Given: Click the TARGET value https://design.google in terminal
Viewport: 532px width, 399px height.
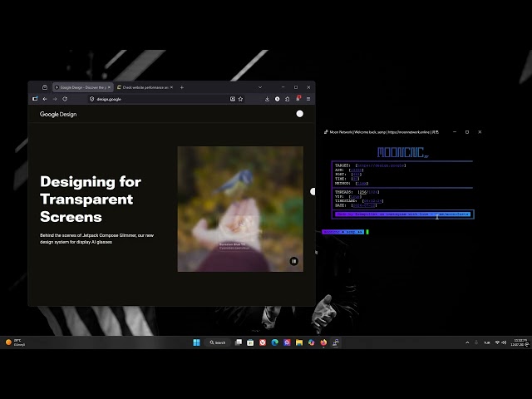Looking at the screenshot, I should (x=381, y=165).
